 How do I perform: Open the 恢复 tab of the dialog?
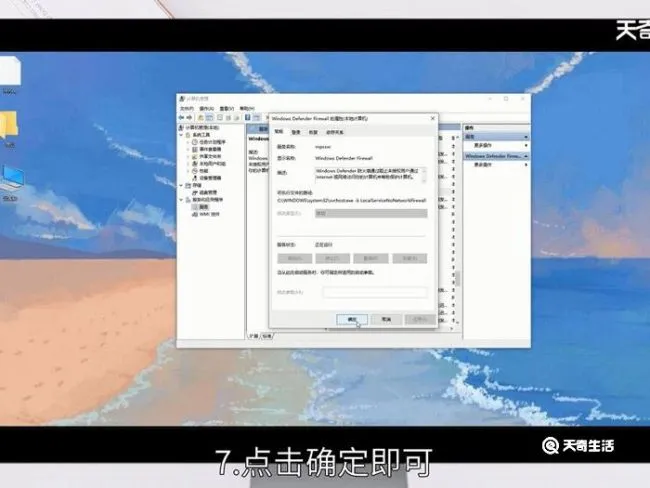(x=313, y=132)
